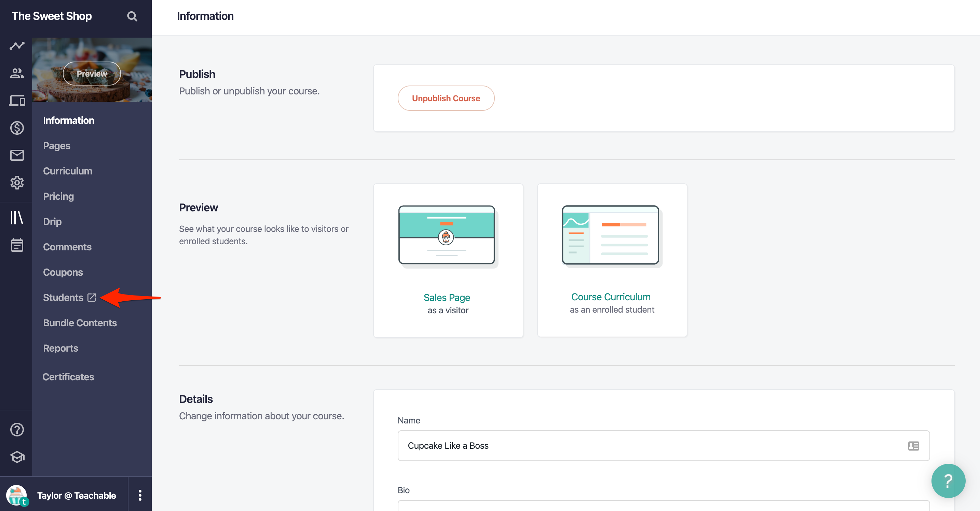This screenshot has height=511, width=980.
Task: Click the Course Curriculum link
Action: point(611,297)
